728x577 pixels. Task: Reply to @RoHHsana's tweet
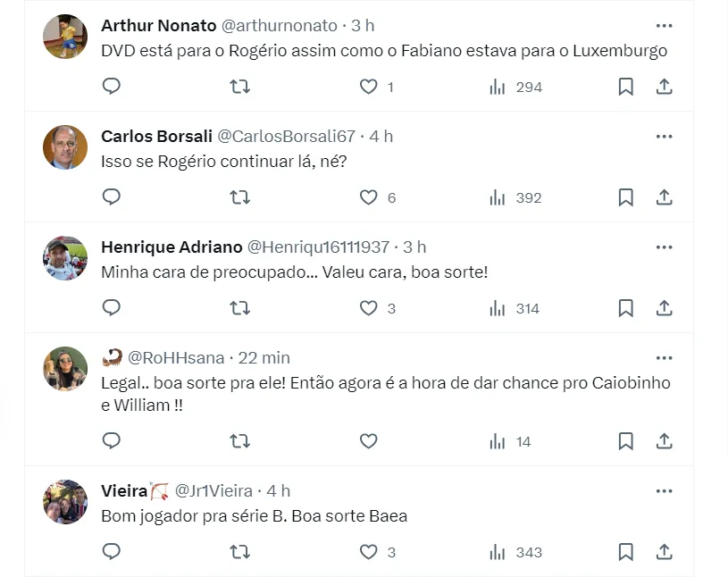[111, 440]
